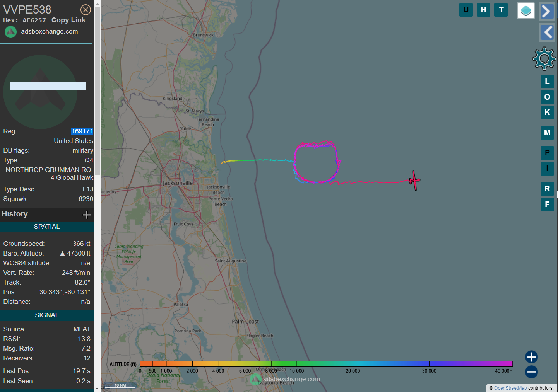Click the Jacksonville label on map
Viewport: 558px width, 392px height.
[x=178, y=183]
